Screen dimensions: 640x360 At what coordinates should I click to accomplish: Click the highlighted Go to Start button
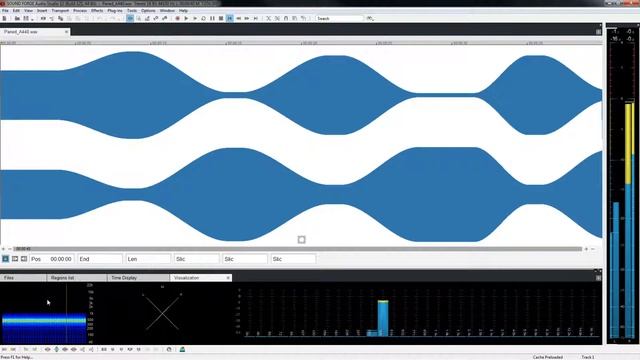coord(230,18)
